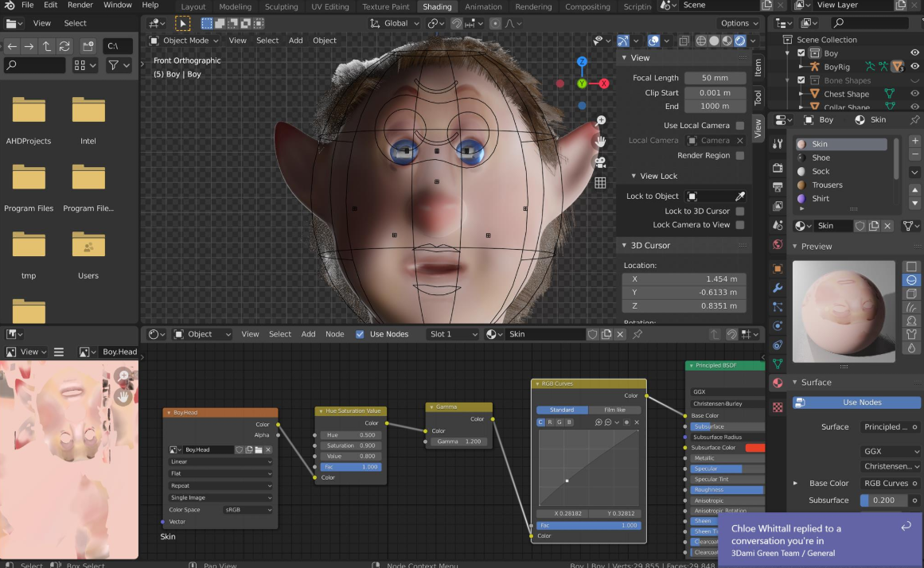
Task: Open Add menu in 3D viewport header
Action: 296,41
